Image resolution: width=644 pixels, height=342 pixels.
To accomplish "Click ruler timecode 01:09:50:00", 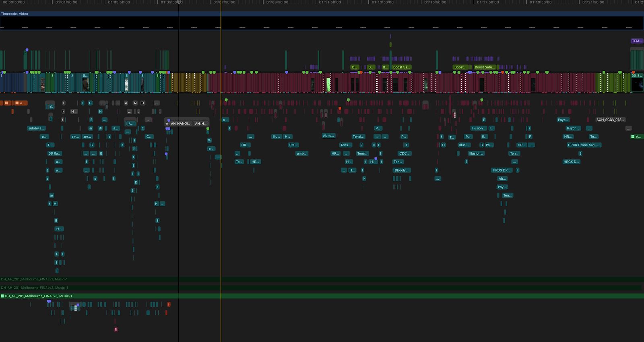I will pyautogui.click(x=277, y=2).
